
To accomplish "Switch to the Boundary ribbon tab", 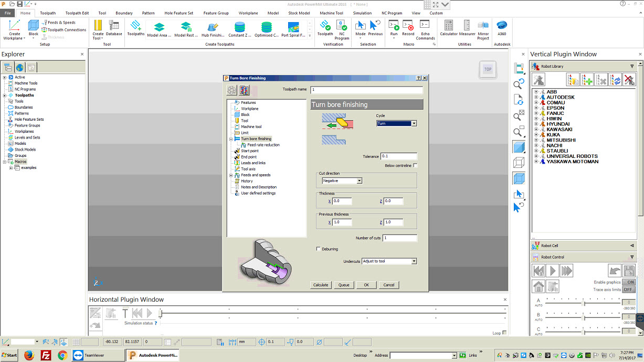I will (124, 13).
